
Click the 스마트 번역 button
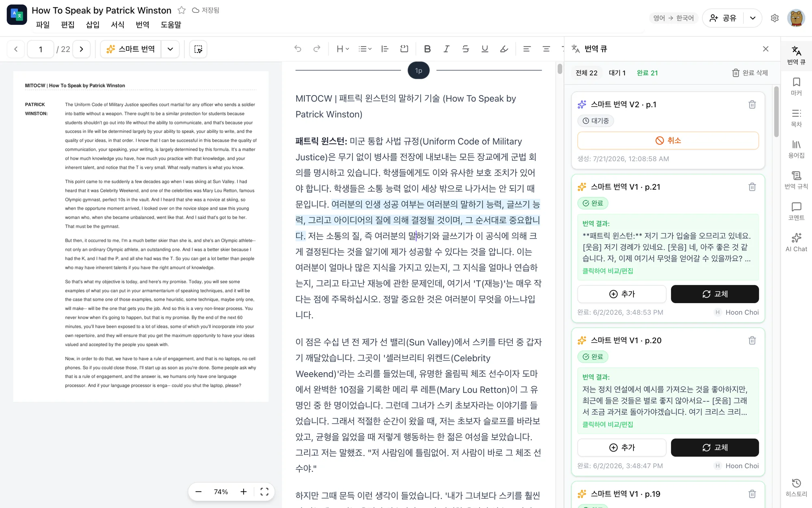[x=131, y=49]
